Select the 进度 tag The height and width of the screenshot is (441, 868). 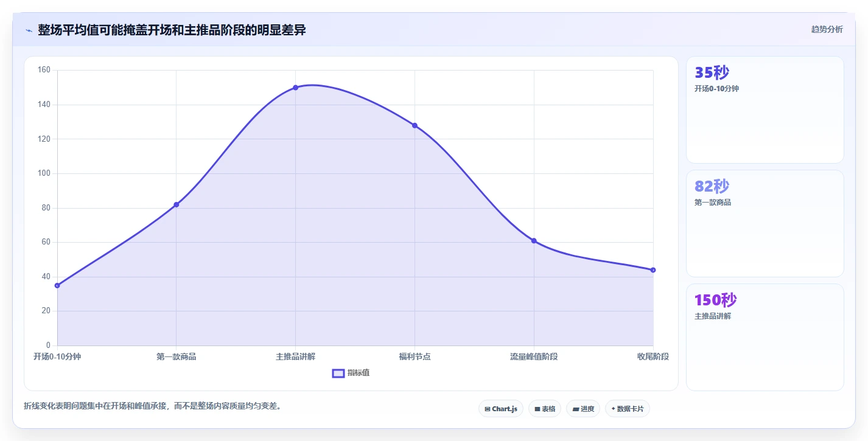pos(583,409)
